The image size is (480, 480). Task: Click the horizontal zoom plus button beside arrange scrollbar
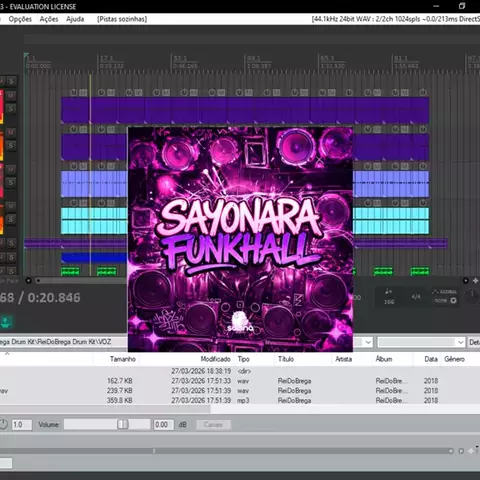[x=475, y=281]
